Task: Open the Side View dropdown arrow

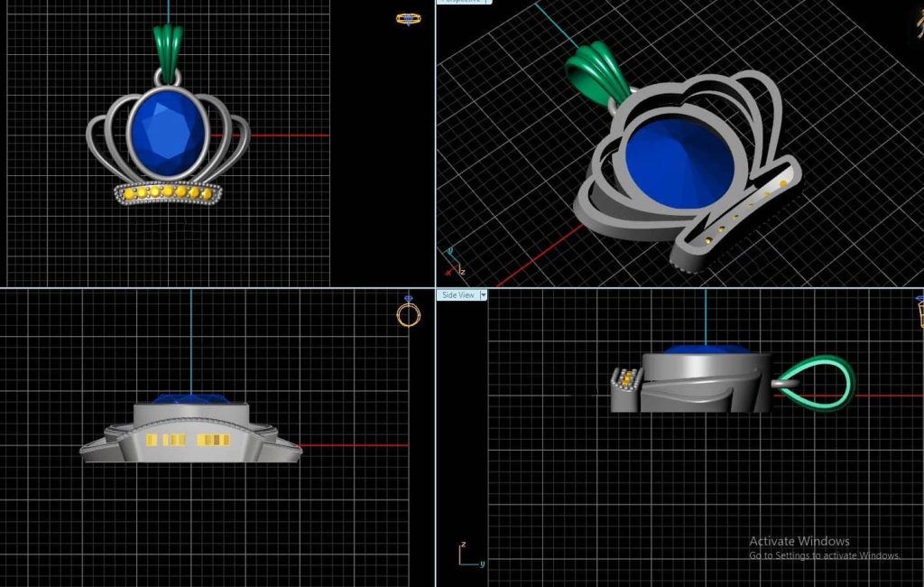Action: click(x=484, y=295)
